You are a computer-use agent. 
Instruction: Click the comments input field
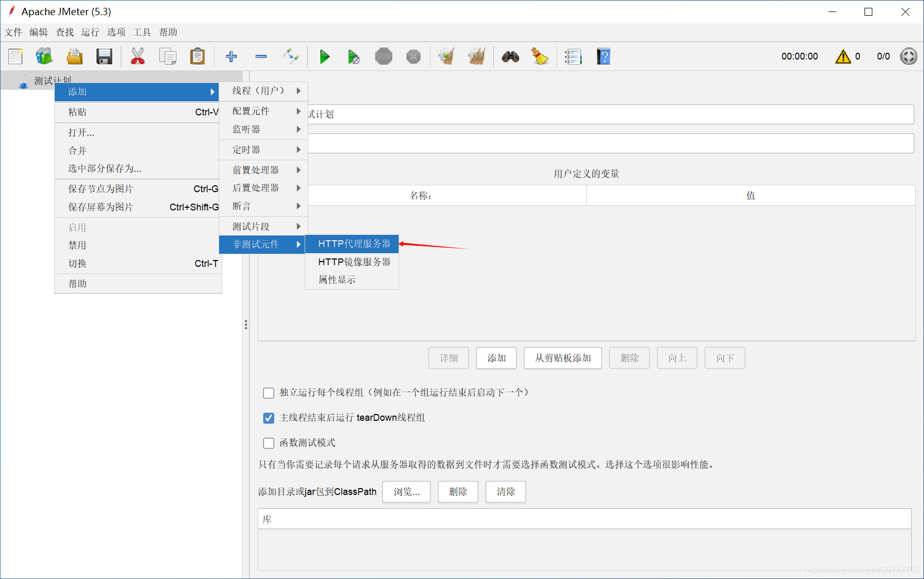610,144
